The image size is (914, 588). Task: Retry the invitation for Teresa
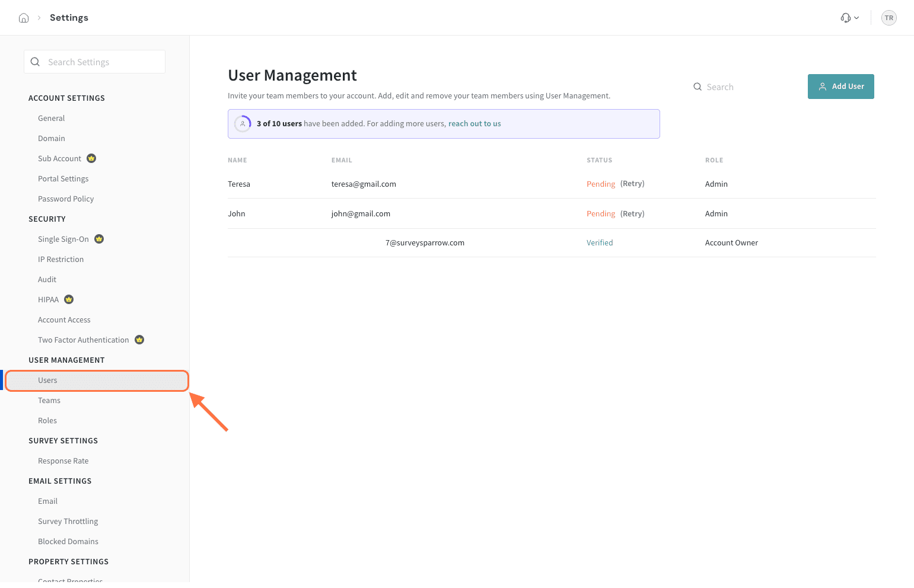pos(632,184)
